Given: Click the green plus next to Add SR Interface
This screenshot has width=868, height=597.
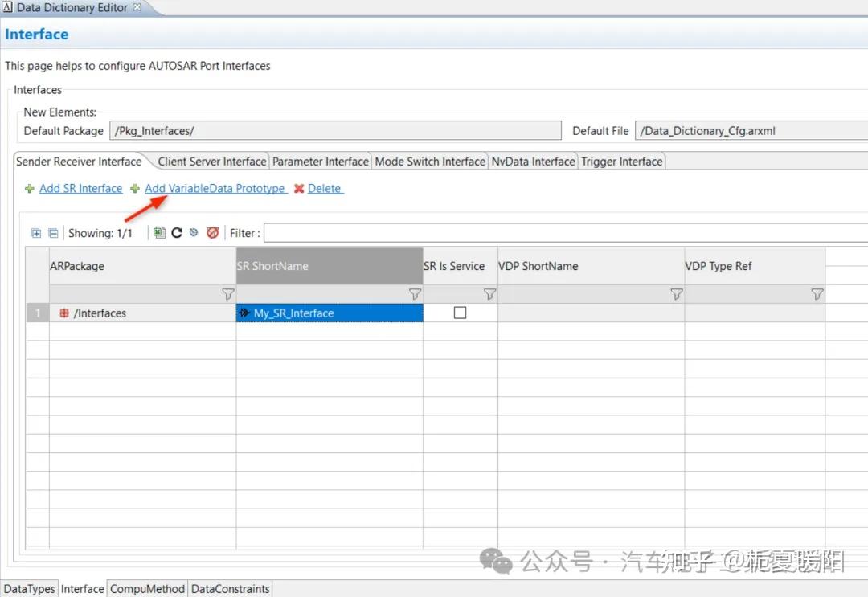Looking at the screenshot, I should [29, 188].
